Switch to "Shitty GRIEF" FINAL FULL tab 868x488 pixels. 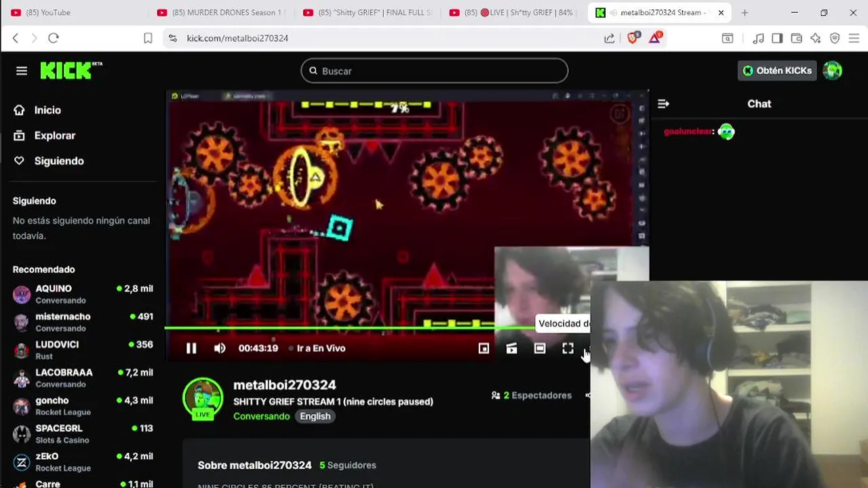[367, 12]
